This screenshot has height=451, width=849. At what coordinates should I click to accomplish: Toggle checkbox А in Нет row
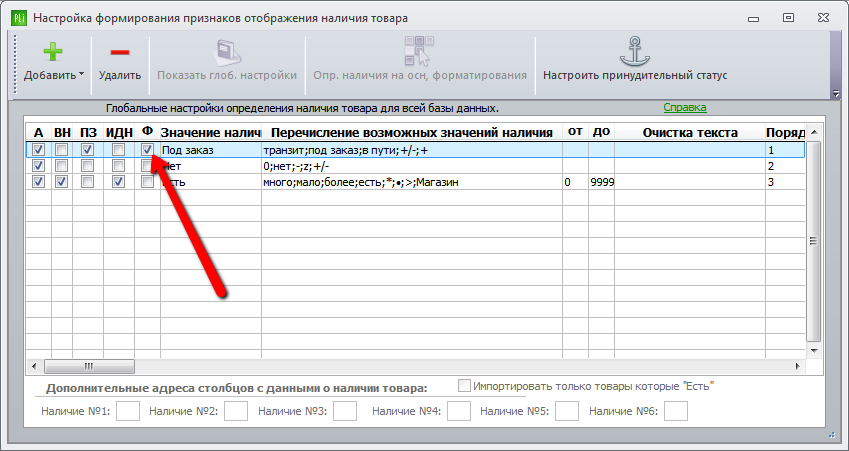point(38,166)
